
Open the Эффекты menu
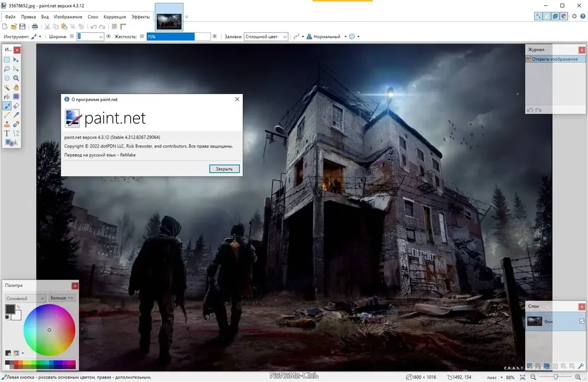141,17
